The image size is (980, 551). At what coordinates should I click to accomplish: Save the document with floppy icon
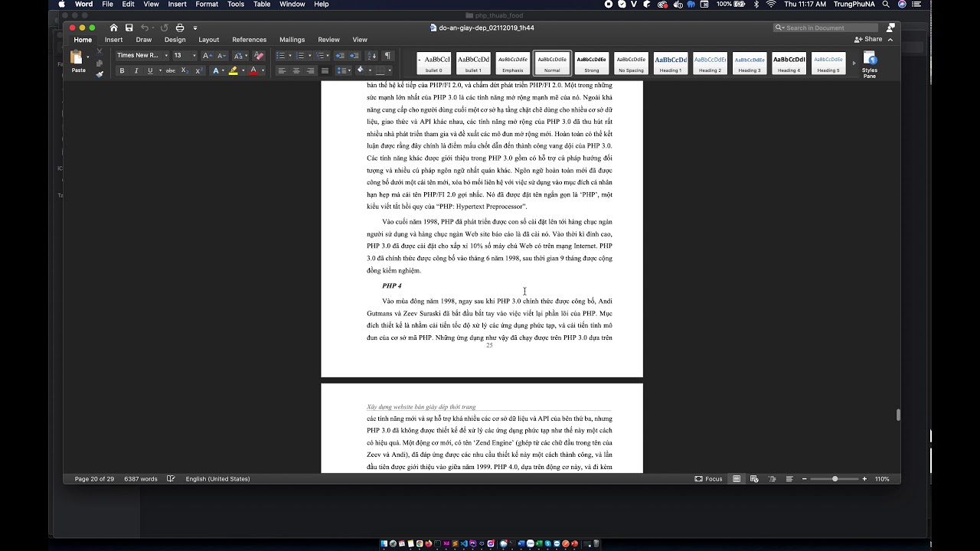point(129,28)
